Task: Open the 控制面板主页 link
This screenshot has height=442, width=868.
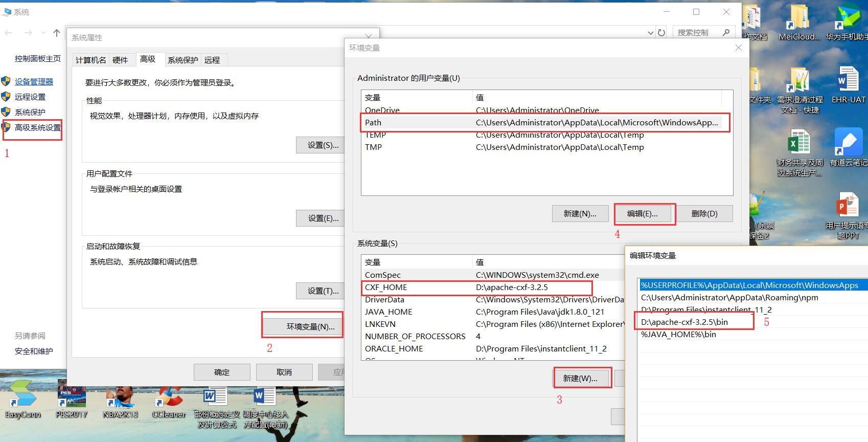Action: tap(38, 59)
